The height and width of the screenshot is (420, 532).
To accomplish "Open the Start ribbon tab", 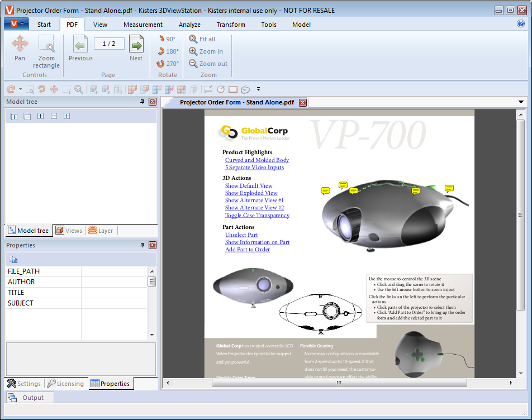I will (44, 25).
